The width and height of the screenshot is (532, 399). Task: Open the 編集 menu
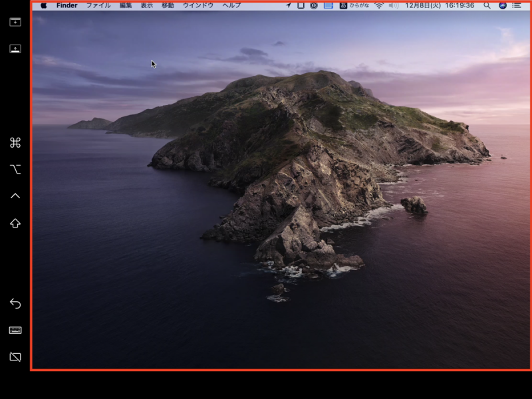pyautogui.click(x=126, y=5)
